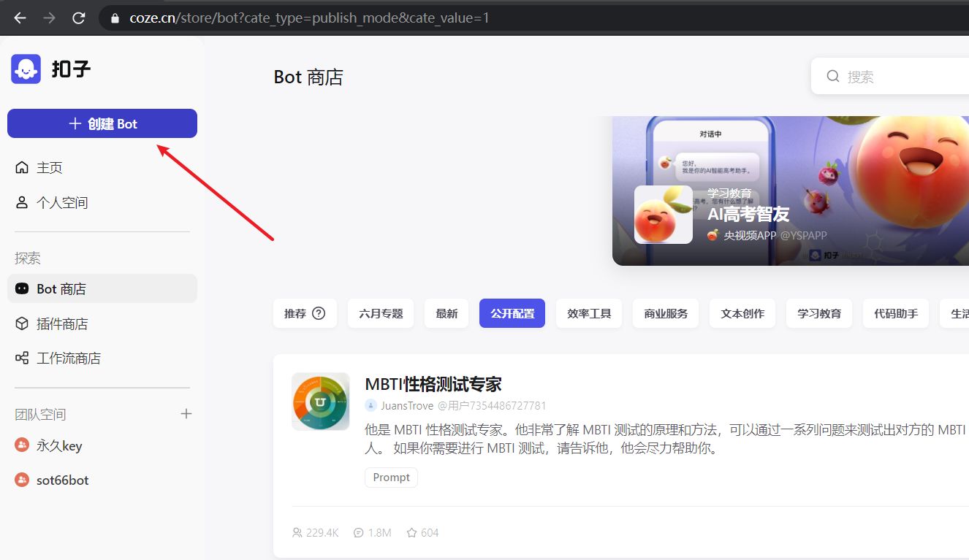Click the small 央视频APP publisher icon
The image size is (969, 560).
point(713,235)
